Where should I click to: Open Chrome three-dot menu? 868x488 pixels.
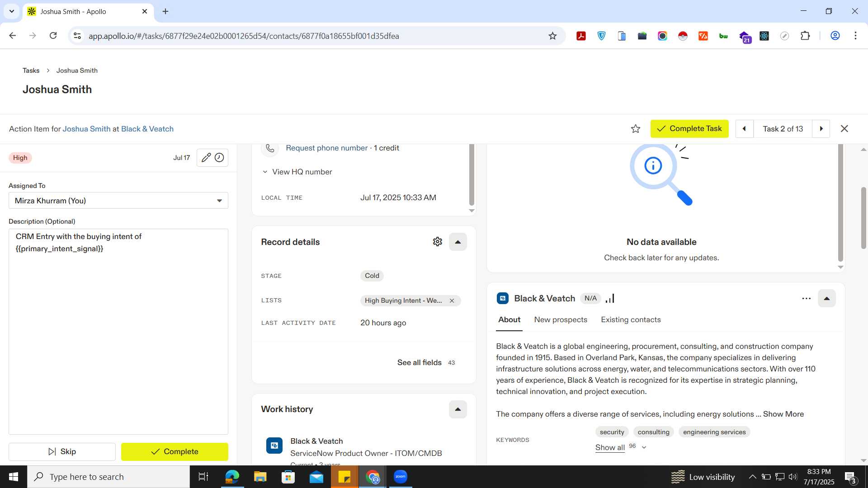855,36
